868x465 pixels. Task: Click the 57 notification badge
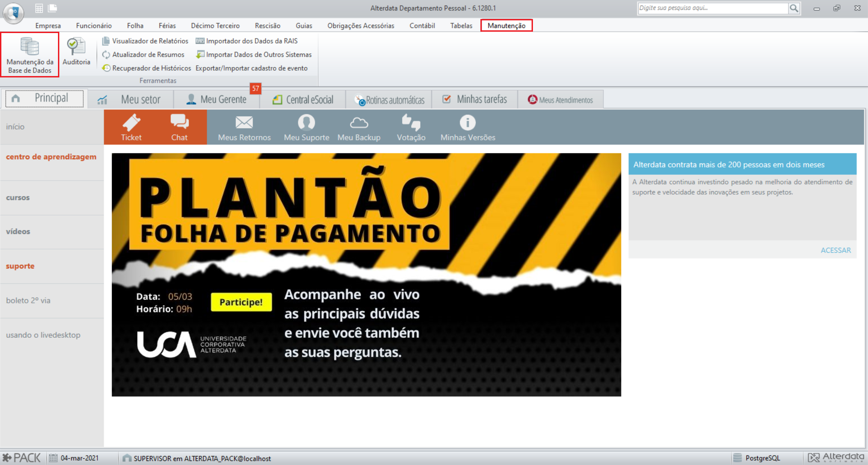pyautogui.click(x=256, y=88)
